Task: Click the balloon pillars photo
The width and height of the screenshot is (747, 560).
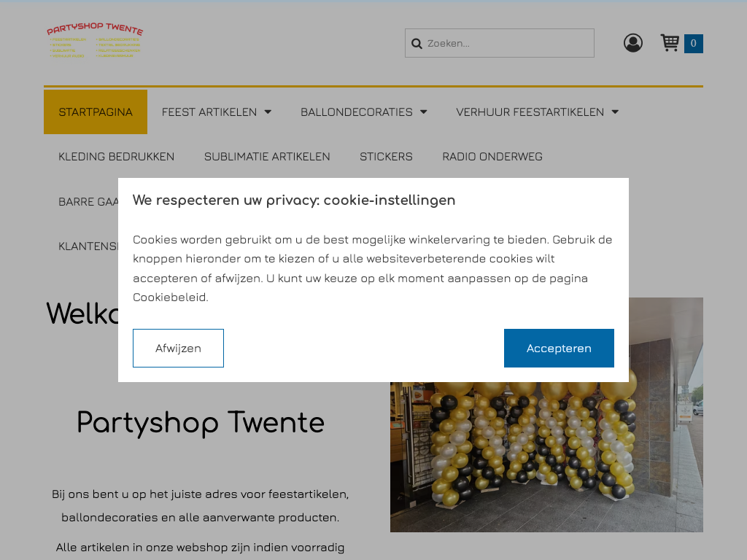Action: [x=546, y=456]
